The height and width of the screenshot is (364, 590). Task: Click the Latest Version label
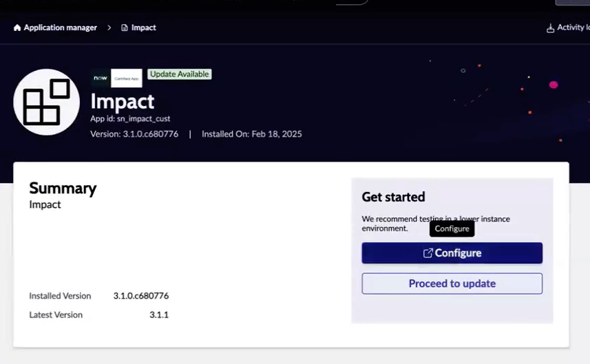[56, 314]
